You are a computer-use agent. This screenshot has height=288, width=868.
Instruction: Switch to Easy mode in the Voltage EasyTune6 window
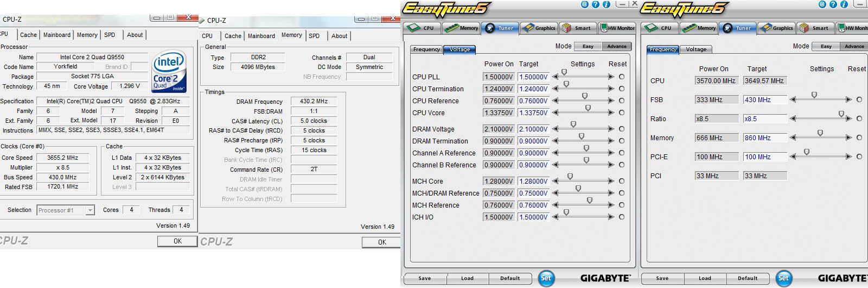(x=588, y=47)
